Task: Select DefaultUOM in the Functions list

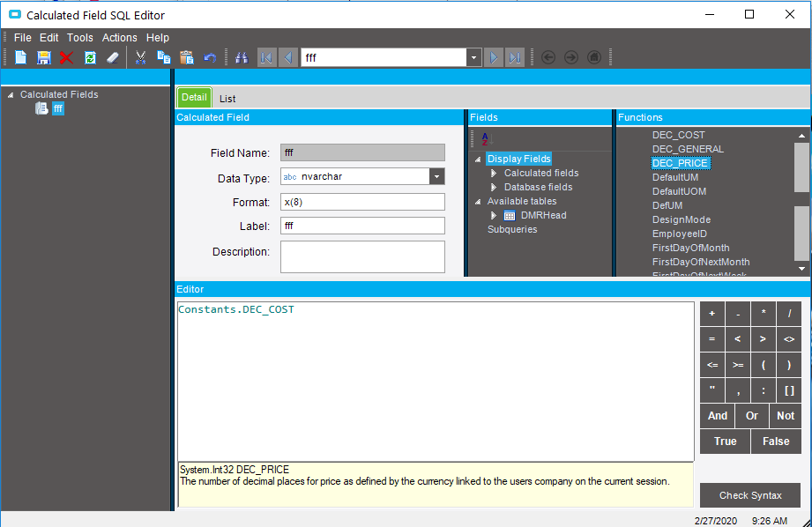Action: (679, 191)
